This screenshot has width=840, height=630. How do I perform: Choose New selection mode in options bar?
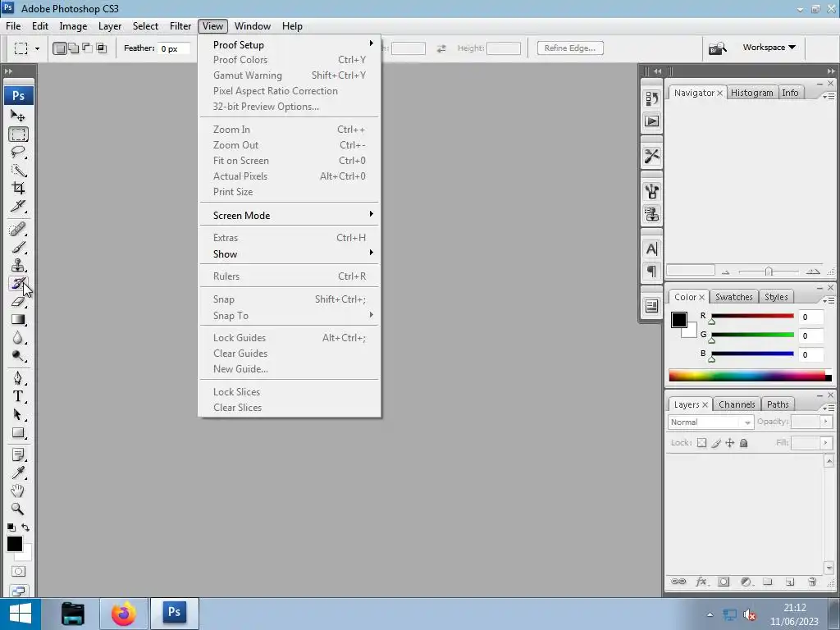click(60, 48)
